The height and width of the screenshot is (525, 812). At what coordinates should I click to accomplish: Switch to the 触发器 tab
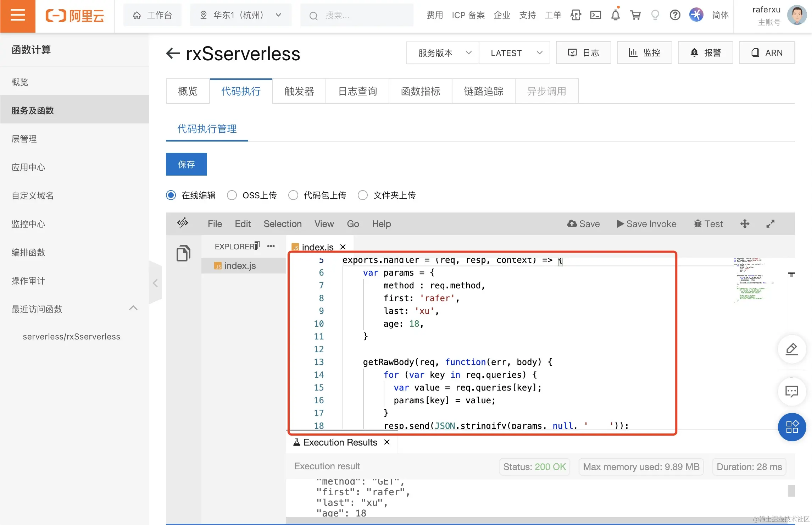[299, 91]
